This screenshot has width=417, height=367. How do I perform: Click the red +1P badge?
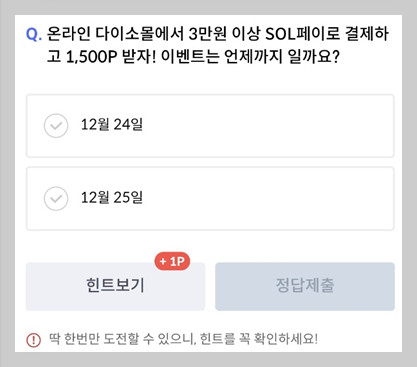point(172,261)
